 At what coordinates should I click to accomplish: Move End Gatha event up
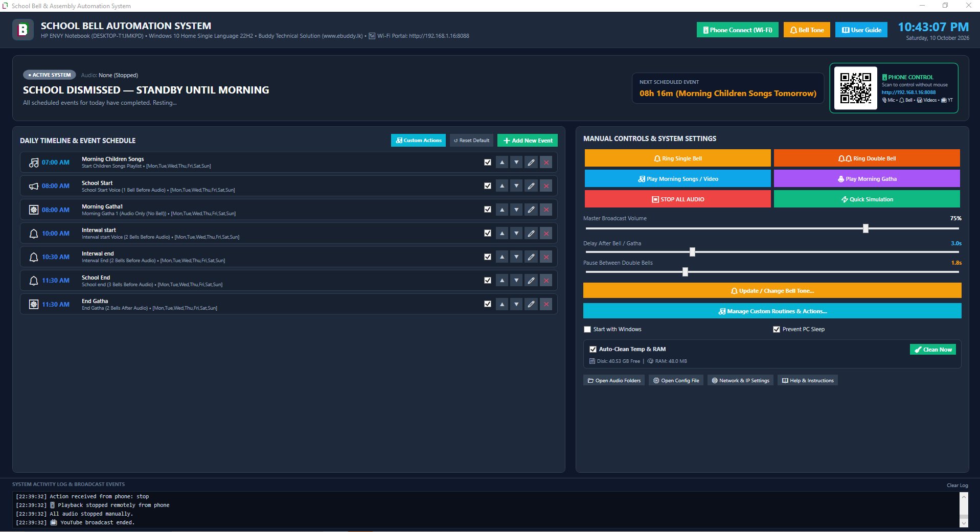click(502, 304)
